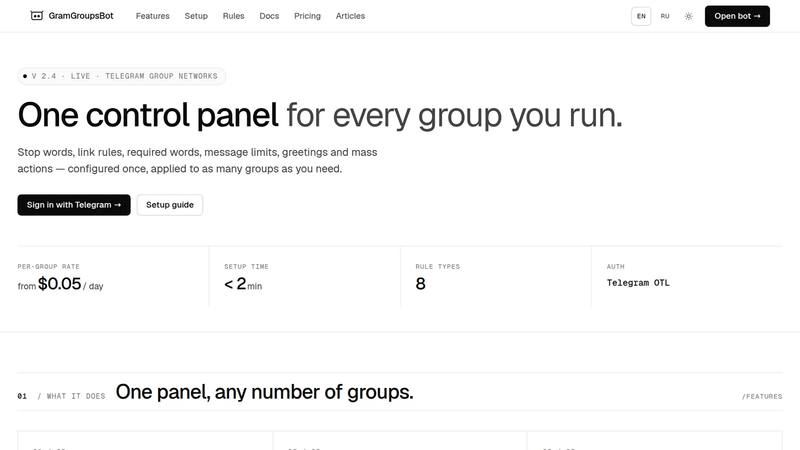This screenshot has height=450, width=800.
Task: Click the PER-GROUP RATE label
Action: [x=48, y=266]
